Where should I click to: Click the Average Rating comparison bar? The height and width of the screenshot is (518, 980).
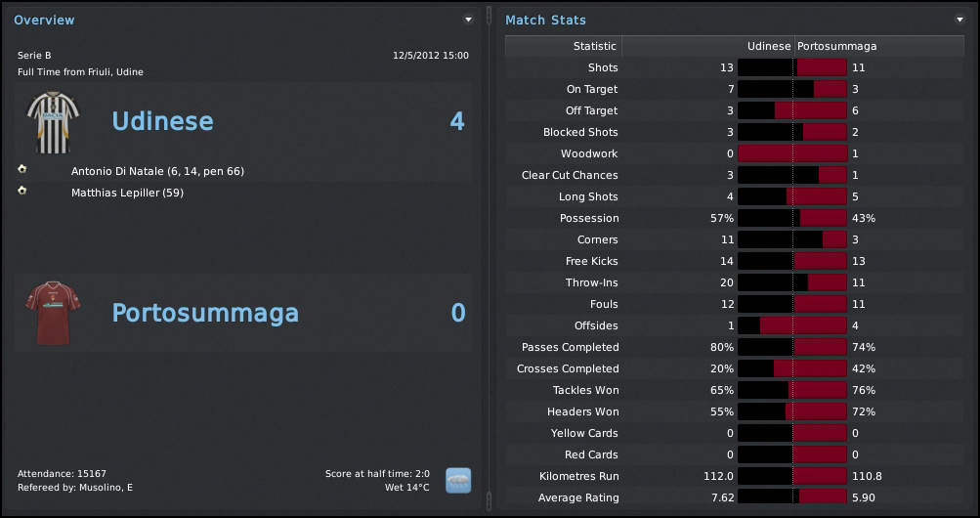(791, 497)
